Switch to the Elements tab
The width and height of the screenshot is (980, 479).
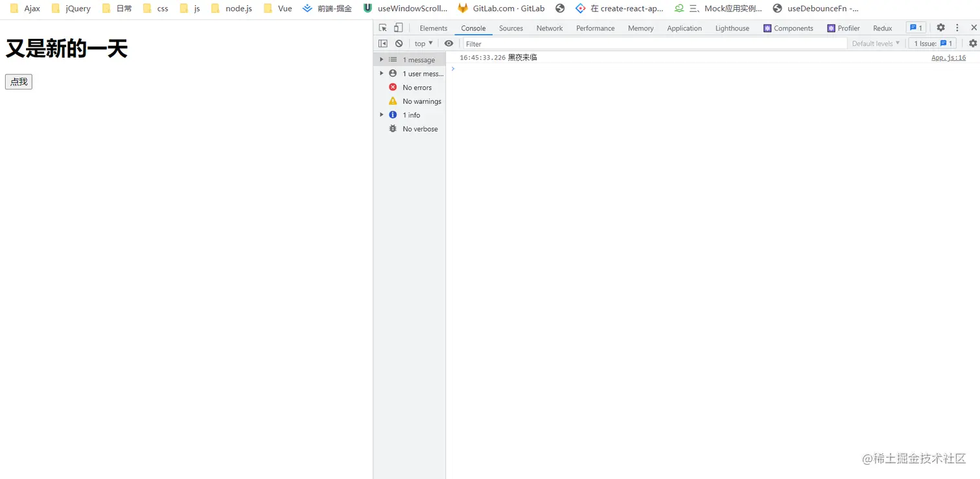[x=434, y=28]
